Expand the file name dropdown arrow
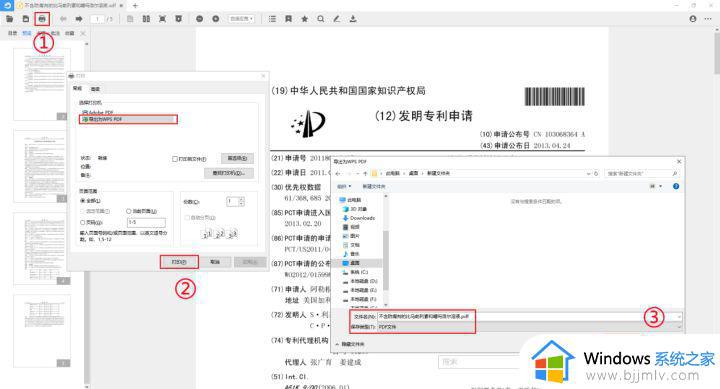 click(679, 316)
